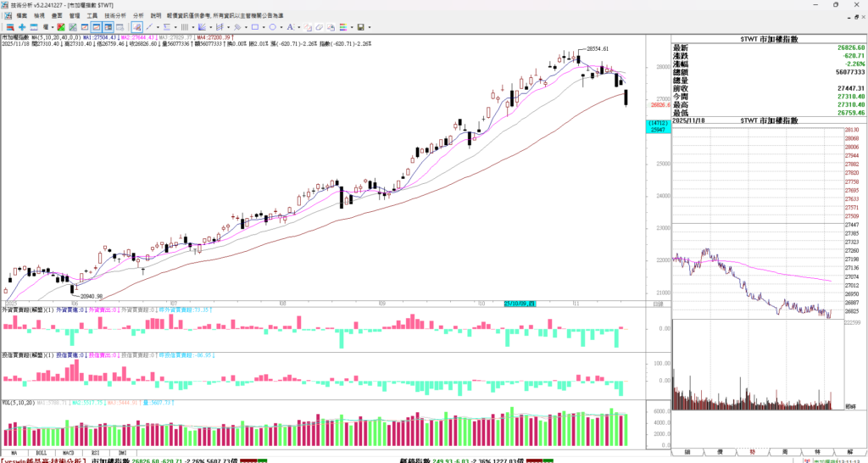
Task: Click the eraser icon in toolbar
Action: coord(320,27)
